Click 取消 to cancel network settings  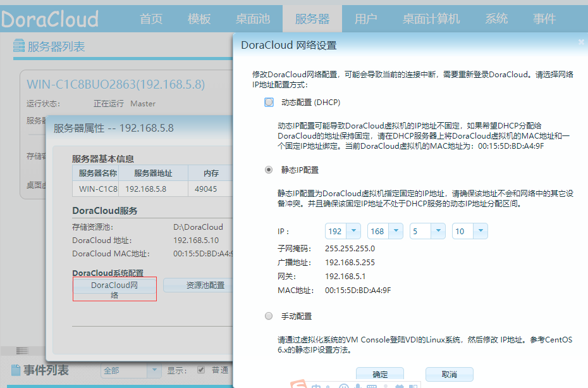point(450,374)
